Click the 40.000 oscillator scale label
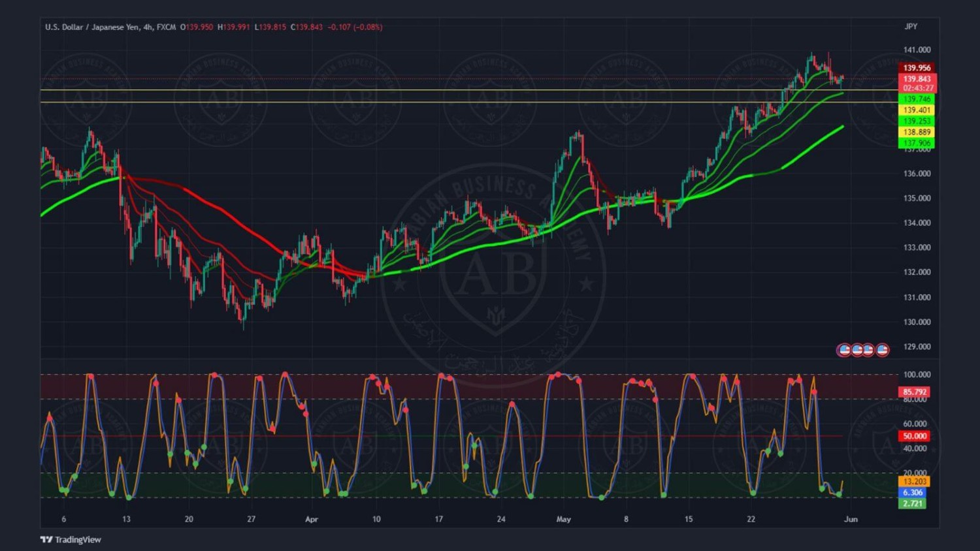This screenshot has width=980, height=551. [915, 449]
